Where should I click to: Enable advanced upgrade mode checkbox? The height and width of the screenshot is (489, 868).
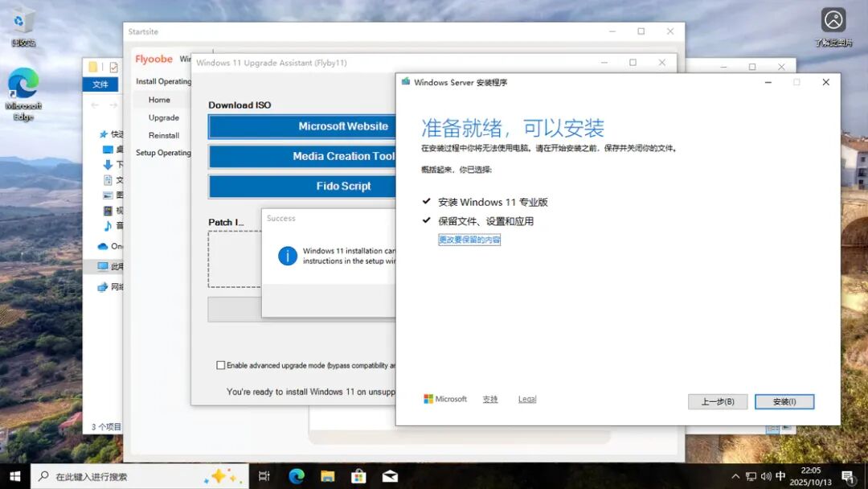pos(219,364)
